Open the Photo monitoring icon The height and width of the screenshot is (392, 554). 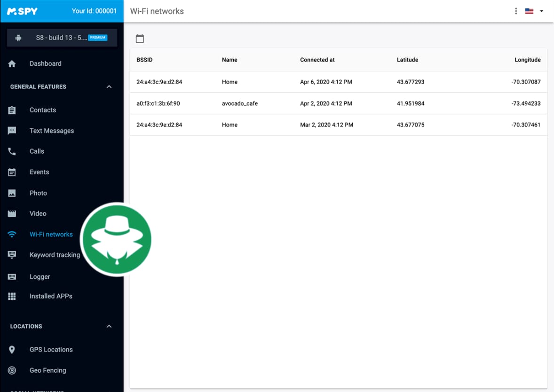[11, 193]
